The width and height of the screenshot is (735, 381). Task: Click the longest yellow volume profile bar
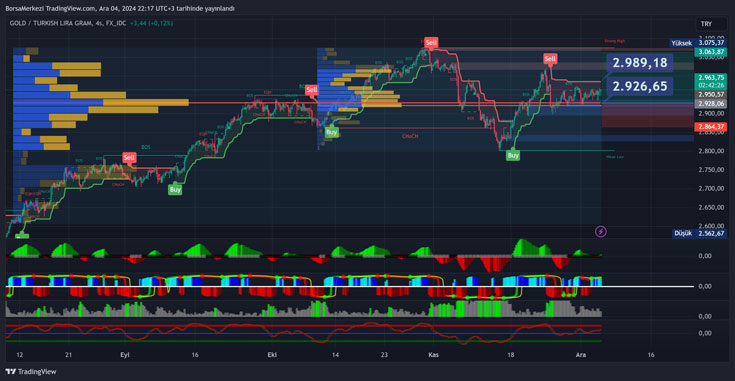146,102
